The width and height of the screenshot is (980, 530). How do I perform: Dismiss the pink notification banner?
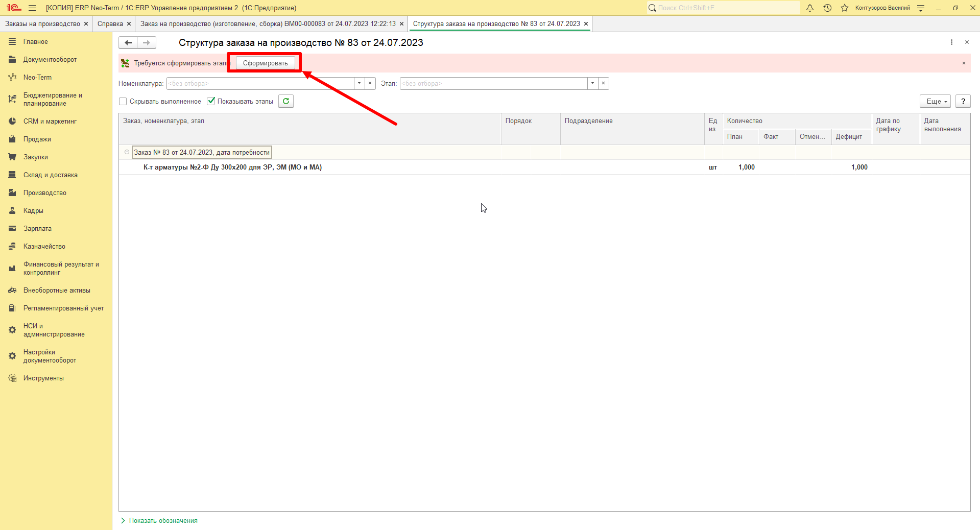[x=964, y=63]
